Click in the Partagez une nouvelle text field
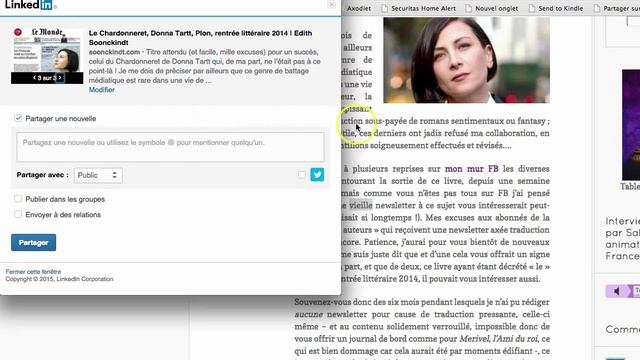Viewport: 640px width, 360px height. point(171,147)
